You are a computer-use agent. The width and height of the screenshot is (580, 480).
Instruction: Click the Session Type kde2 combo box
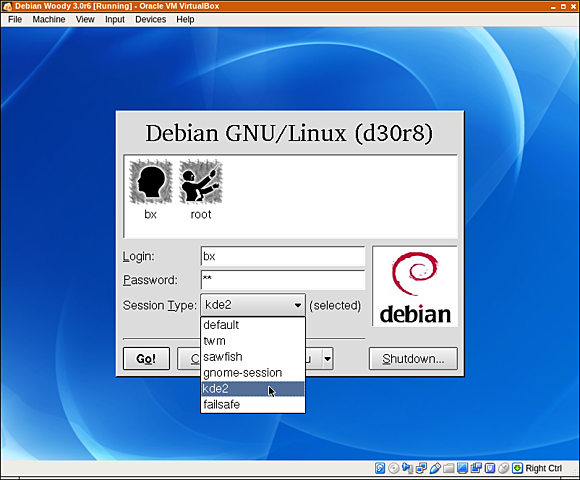253,305
